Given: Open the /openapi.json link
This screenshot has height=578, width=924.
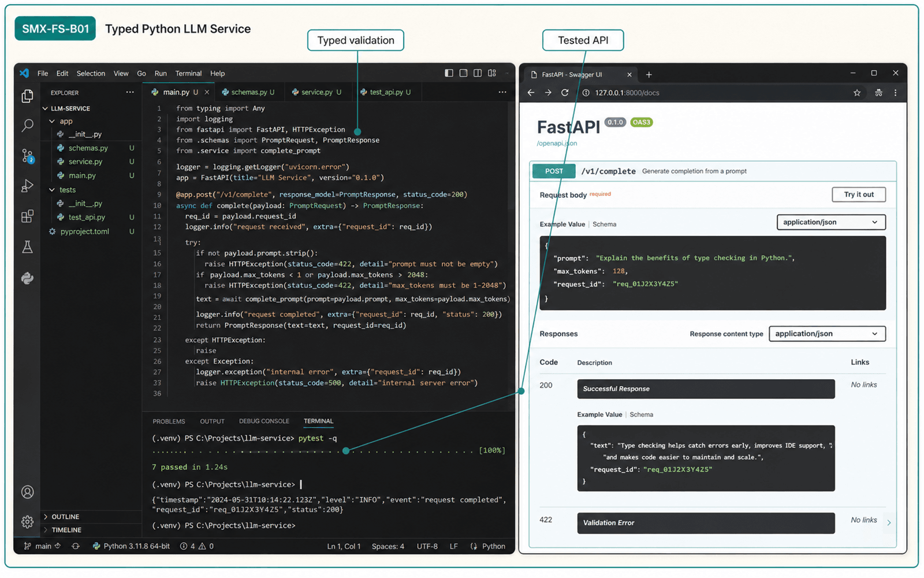Looking at the screenshot, I should pyautogui.click(x=557, y=143).
